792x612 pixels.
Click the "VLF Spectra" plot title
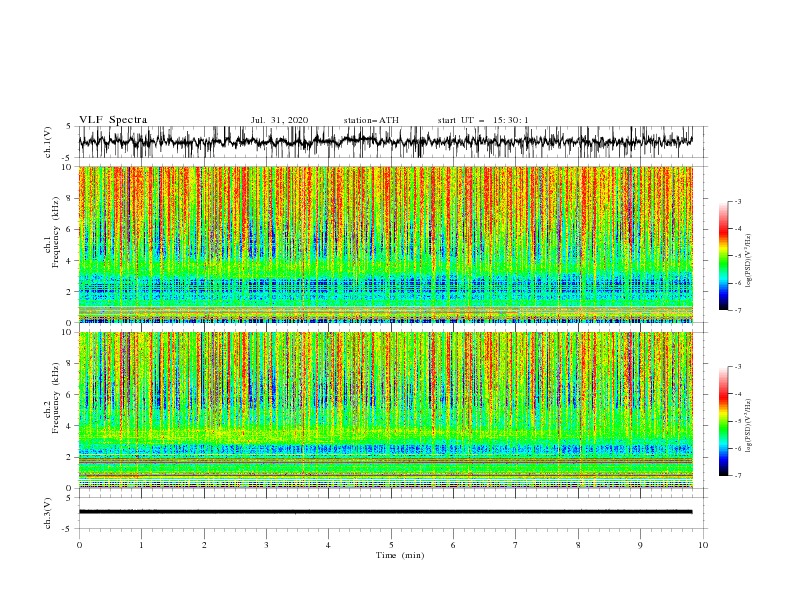coord(113,120)
